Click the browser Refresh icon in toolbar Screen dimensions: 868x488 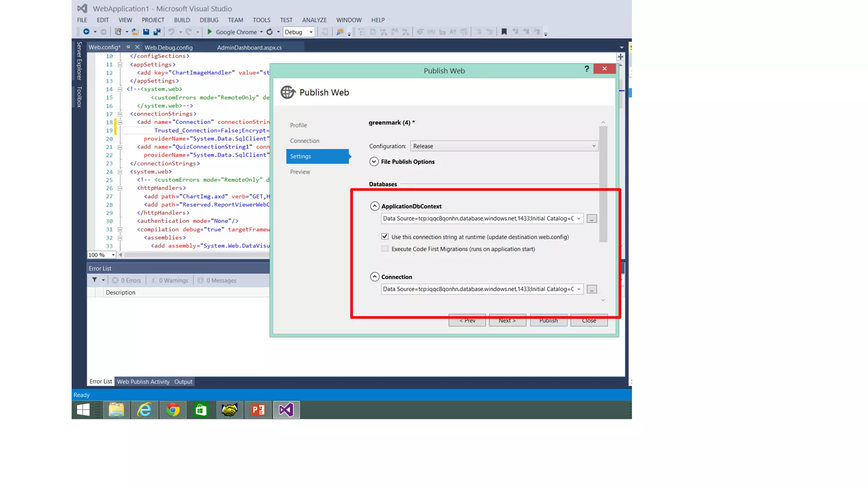[x=270, y=32]
